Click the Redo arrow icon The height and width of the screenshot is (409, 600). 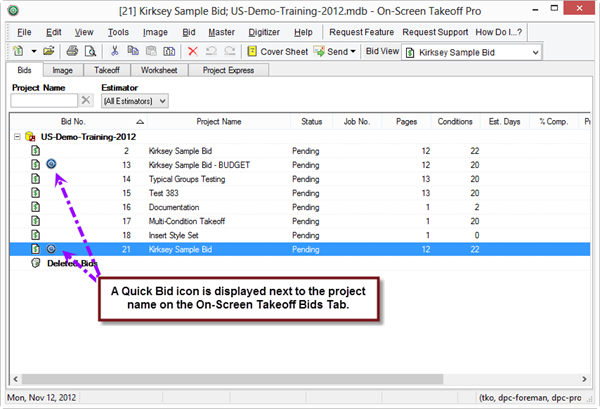(230, 51)
